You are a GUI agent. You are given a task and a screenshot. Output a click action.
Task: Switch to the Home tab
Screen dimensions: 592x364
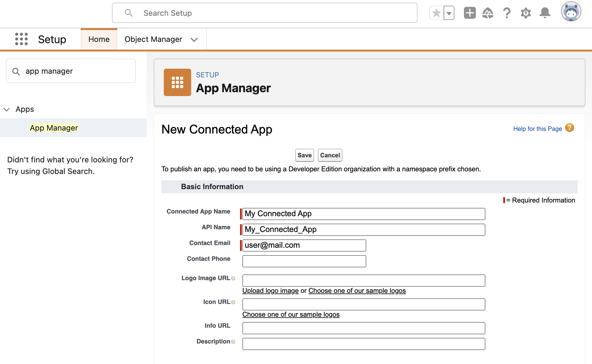99,39
